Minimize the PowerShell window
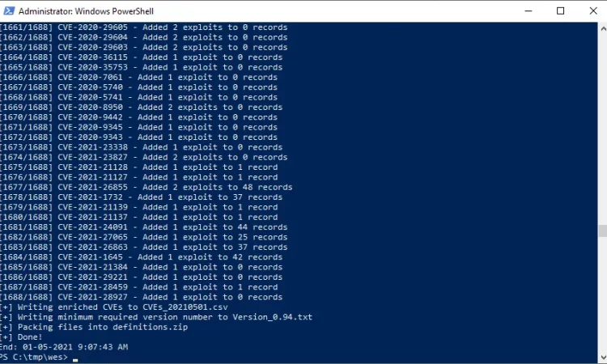607x364 pixels. coord(528,11)
